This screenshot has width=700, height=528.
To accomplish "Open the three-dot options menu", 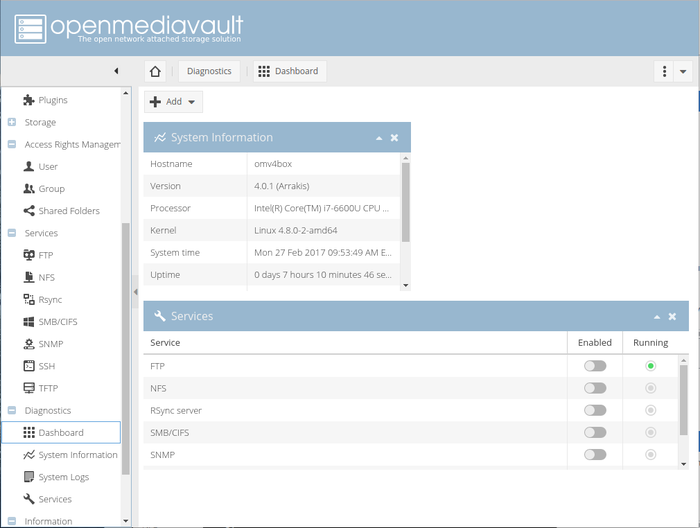I will [x=664, y=71].
